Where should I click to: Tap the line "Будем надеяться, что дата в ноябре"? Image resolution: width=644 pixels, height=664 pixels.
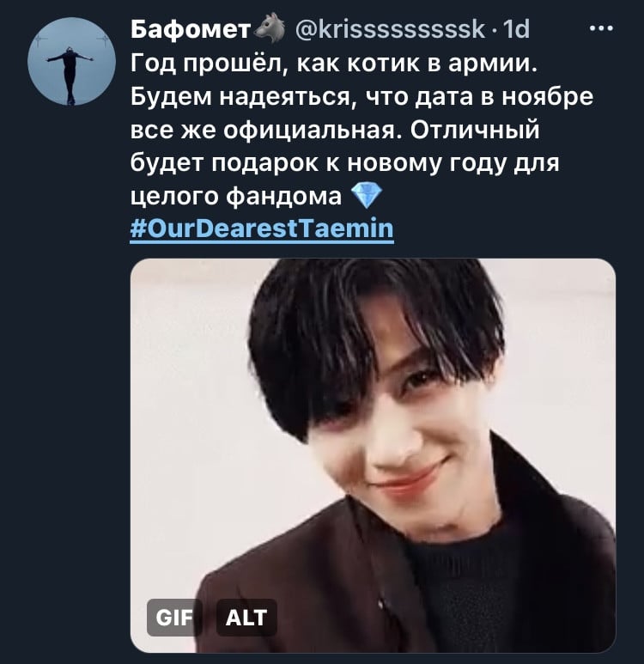(x=362, y=96)
